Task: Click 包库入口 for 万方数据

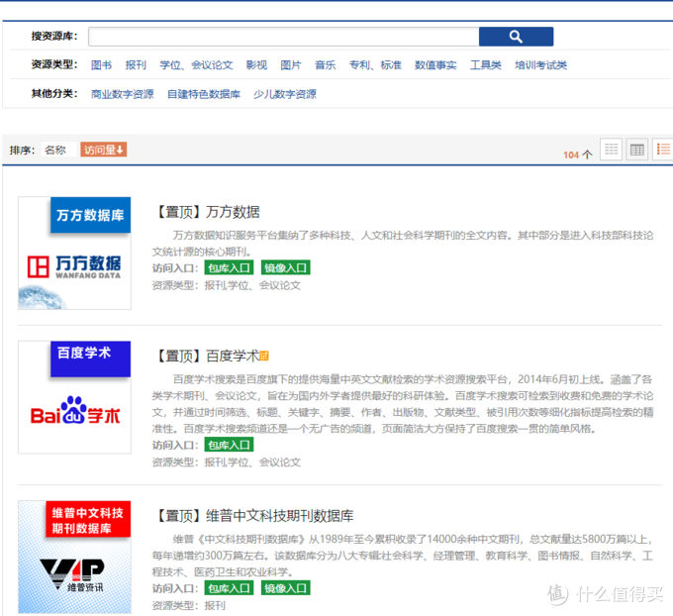Action: (229, 267)
